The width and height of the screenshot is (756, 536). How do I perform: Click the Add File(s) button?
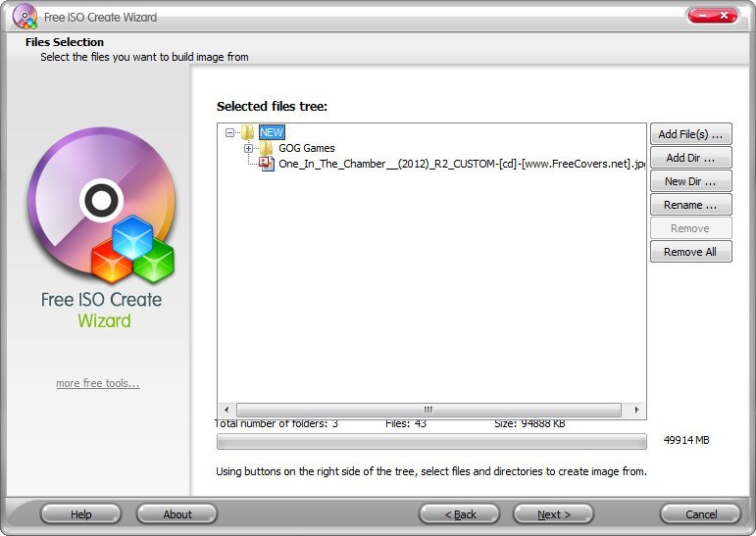coord(691,134)
